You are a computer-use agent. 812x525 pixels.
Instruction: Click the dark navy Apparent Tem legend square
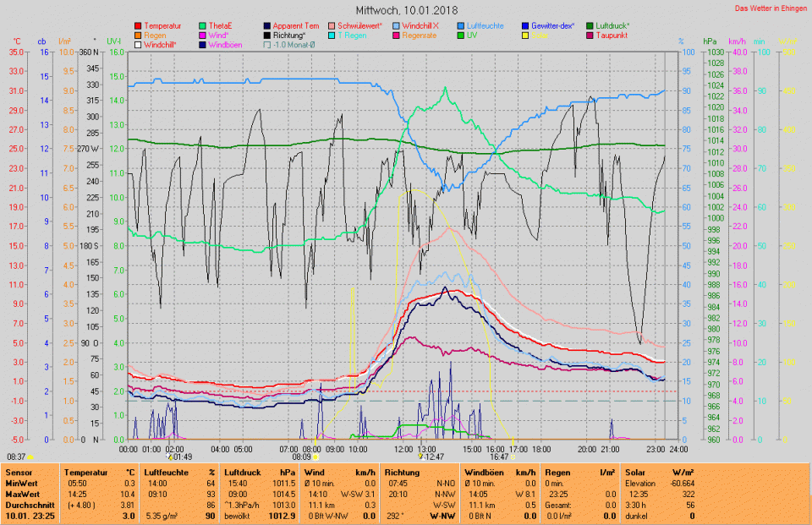coord(267,26)
